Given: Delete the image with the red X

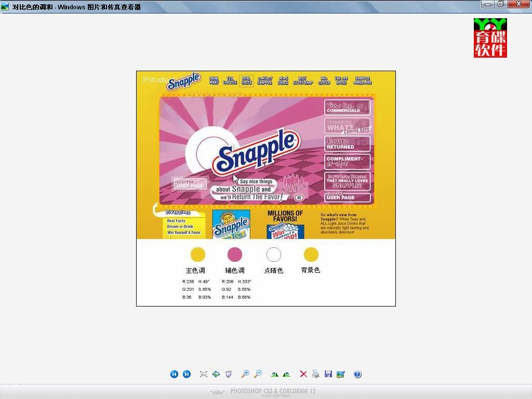Looking at the screenshot, I should pyautogui.click(x=303, y=374).
